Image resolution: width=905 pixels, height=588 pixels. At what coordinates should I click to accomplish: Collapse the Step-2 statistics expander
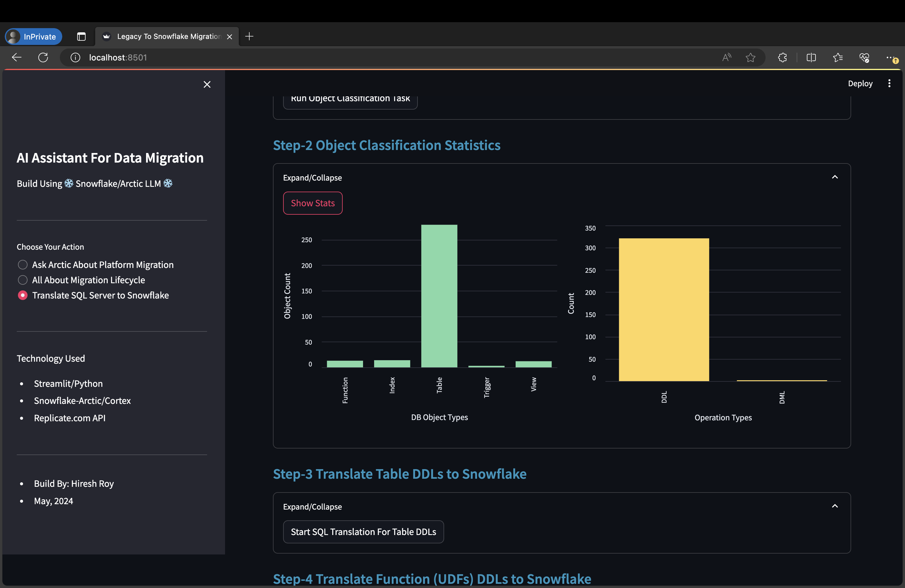(x=835, y=177)
